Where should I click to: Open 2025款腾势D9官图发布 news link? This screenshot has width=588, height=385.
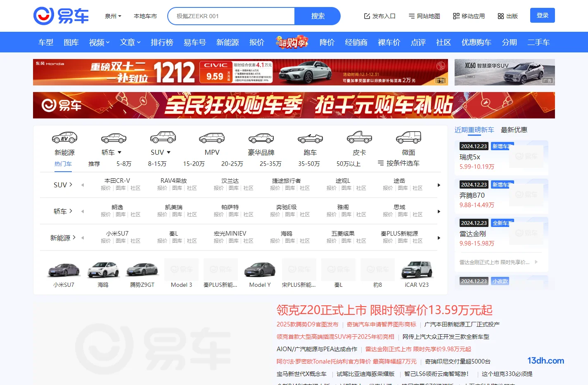pos(308,324)
